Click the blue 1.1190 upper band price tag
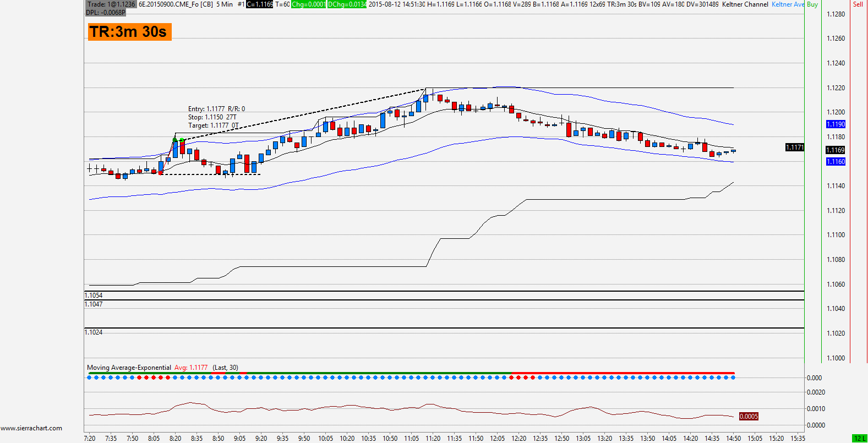 point(836,124)
